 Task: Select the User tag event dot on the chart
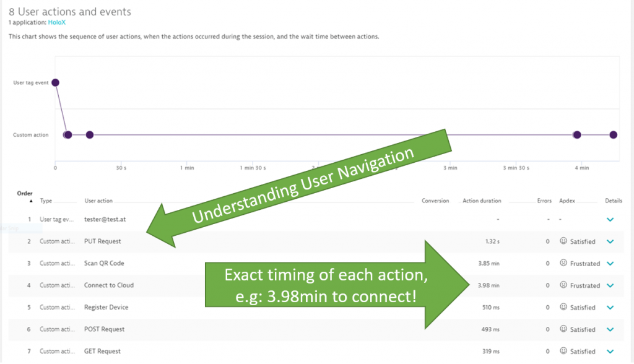click(55, 82)
